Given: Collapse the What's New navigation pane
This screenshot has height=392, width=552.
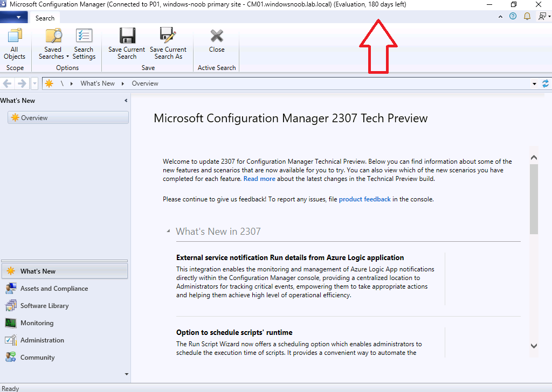Looking at the screenshot, I should click(x=126, y=101).
